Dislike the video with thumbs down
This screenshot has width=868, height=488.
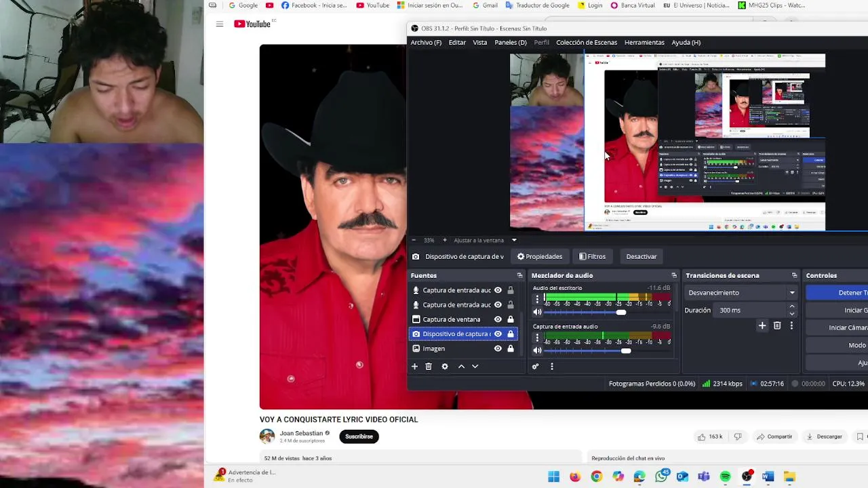pos(738,436)
